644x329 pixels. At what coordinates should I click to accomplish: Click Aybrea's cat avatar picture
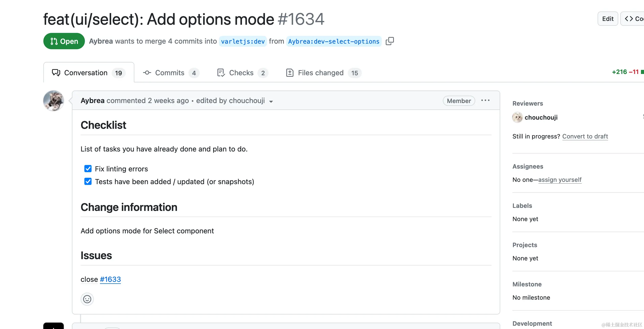pos(54,101)
